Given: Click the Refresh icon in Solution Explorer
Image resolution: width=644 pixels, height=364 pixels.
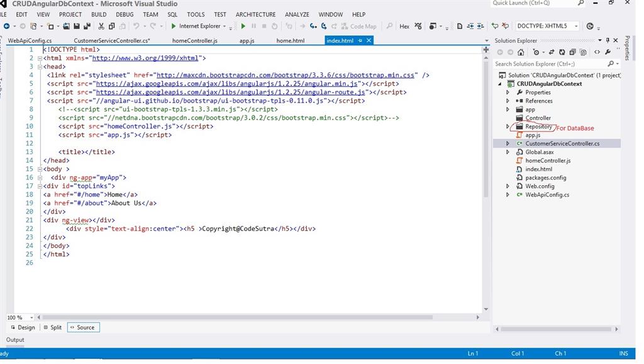Looking at the screenshot, I should 563,52.
